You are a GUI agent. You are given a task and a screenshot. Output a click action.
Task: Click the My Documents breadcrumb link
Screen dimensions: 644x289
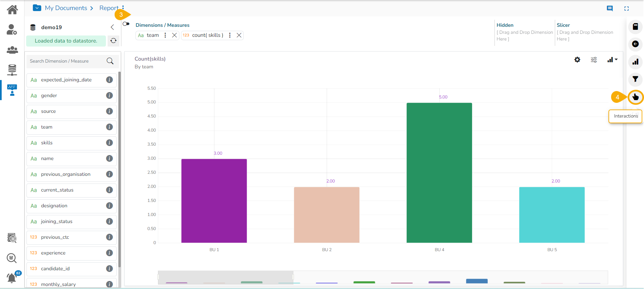coord(66,8)
